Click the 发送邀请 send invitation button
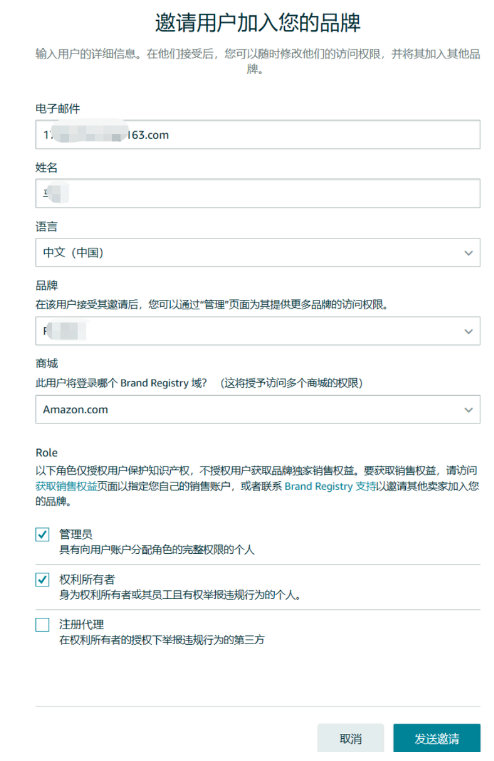Screen dimensions: 494x761 (x=437, y=738)
